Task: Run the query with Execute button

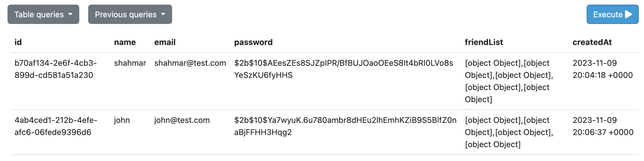Action: click(x=613, y=14)
